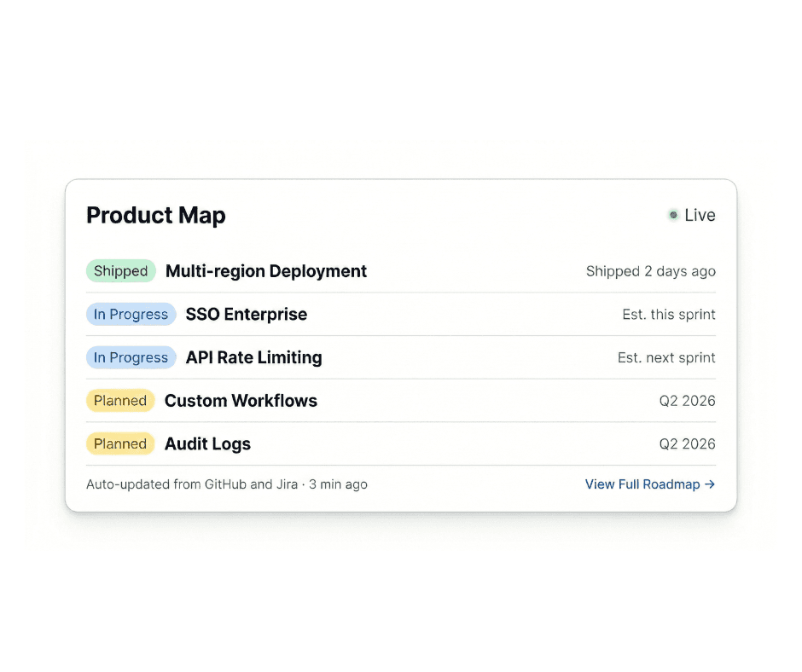The image size is (802, 672).
Task: Toggle the Shipped status on Multi-region Deployment
Action: (120, 270)
